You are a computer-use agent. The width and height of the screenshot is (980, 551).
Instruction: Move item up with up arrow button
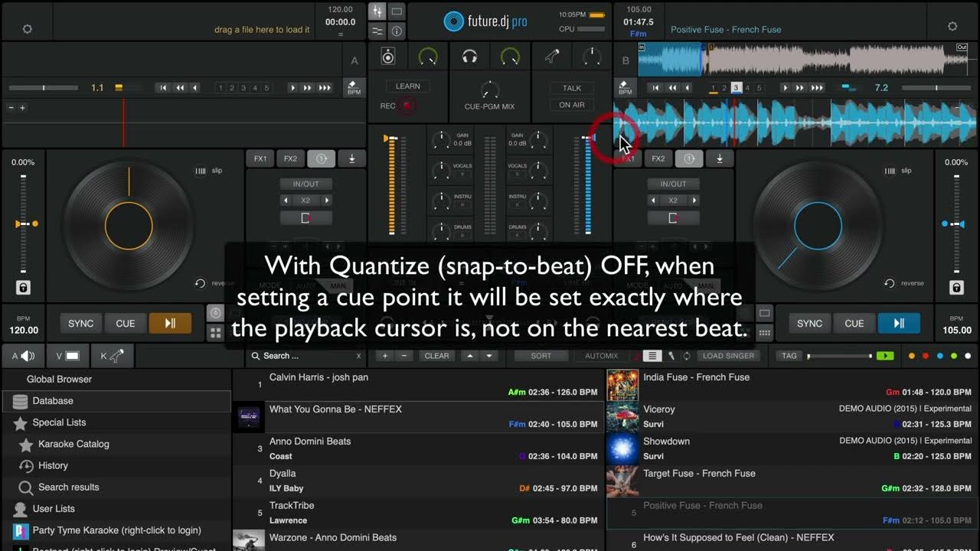470,356
